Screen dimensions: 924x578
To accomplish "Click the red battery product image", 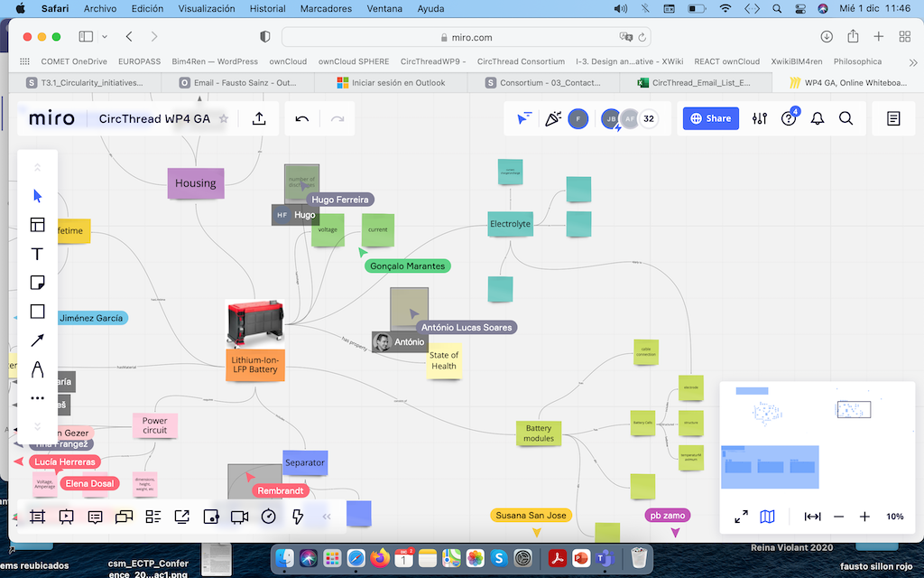I will click(255, 324).
